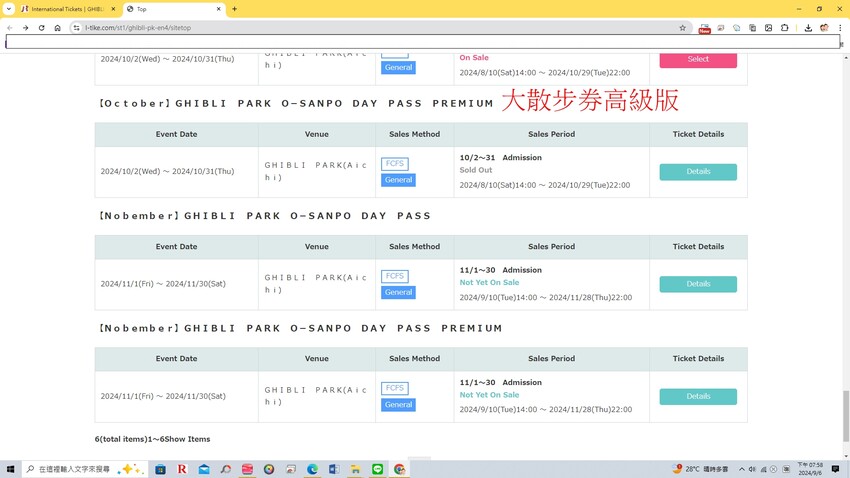
Task: Click the 【Nobember】 O-SANPO DAY PASS PREMIUM heading
Action: point(300,328)
